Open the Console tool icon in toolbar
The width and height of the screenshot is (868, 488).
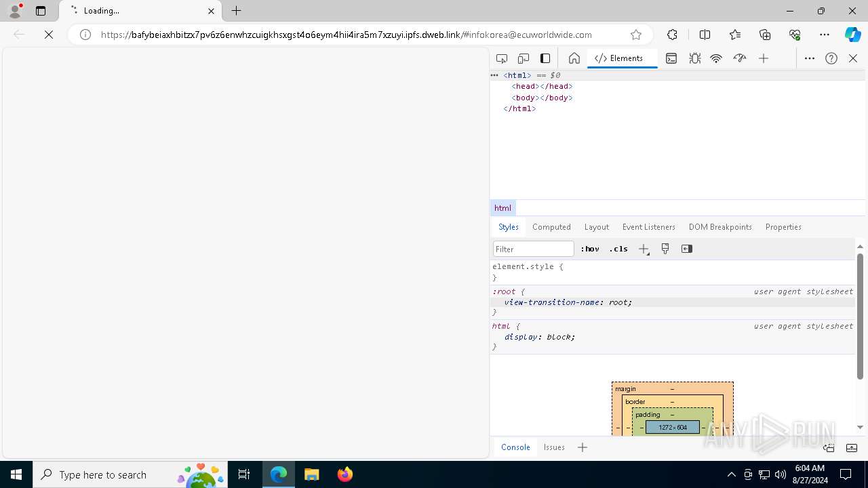coord(671,58)
